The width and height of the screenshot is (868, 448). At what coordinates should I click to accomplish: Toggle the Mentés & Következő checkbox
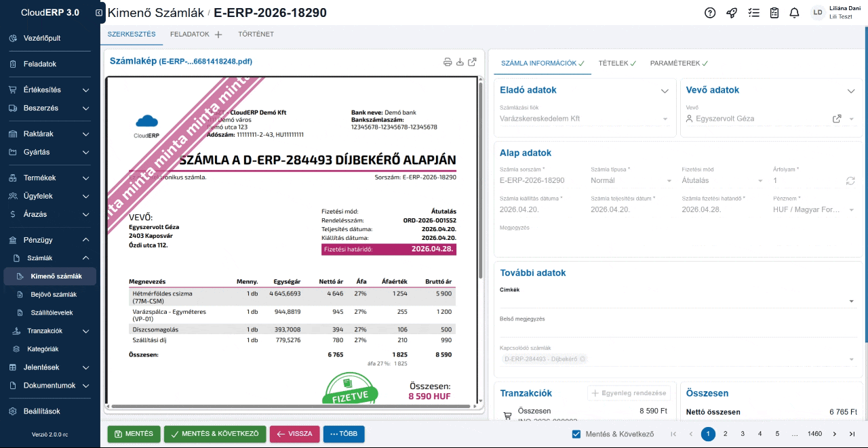(x=575, y=434)
